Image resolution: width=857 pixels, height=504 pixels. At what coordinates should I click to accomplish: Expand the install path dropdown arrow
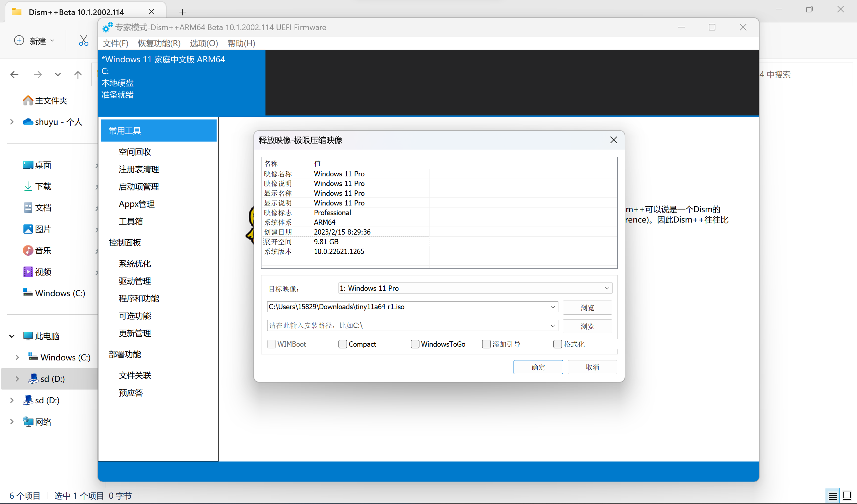[553, 325]
